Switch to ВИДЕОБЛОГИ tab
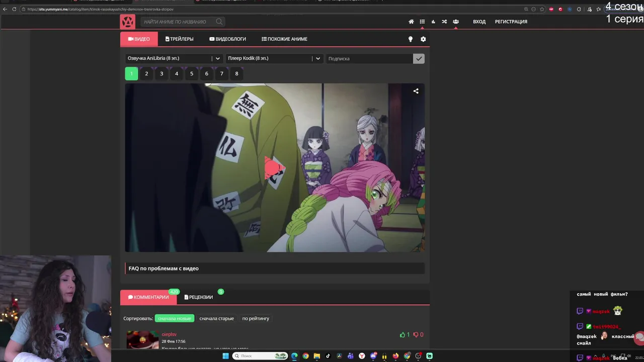644x362 pixels. pos(228,39)
